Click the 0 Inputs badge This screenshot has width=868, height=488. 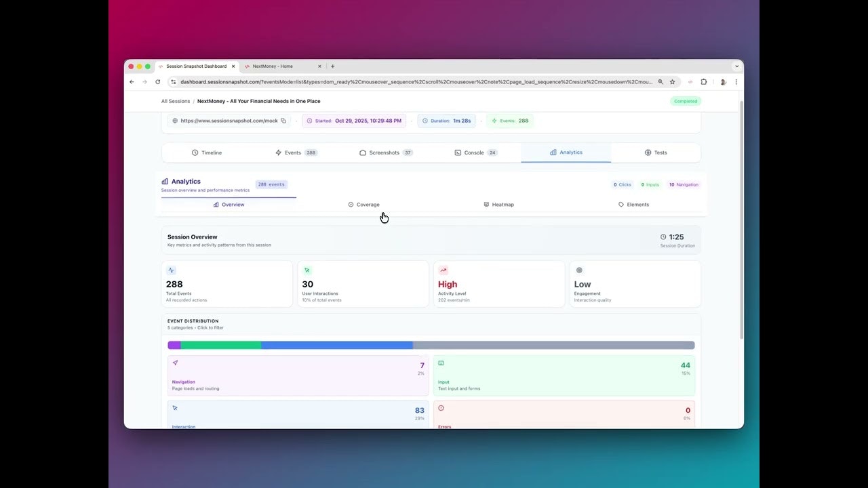pos(650,184)
